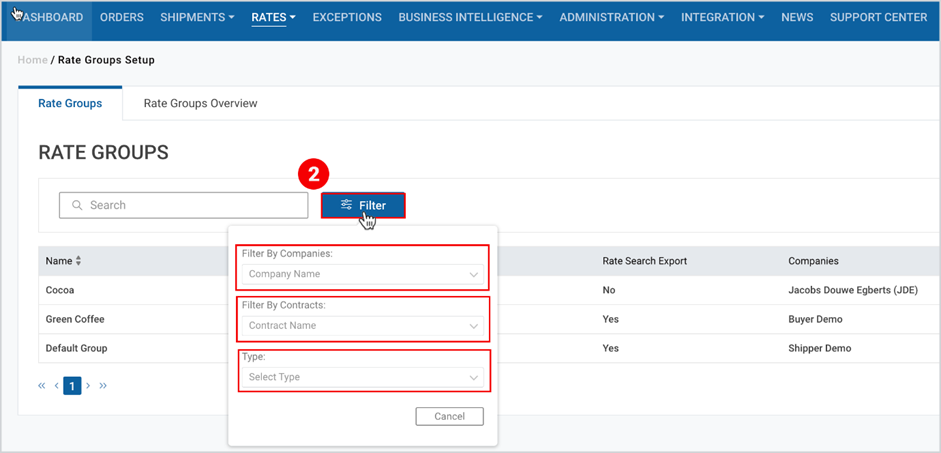Click Cancel in the filter panel

pos(449,416)
